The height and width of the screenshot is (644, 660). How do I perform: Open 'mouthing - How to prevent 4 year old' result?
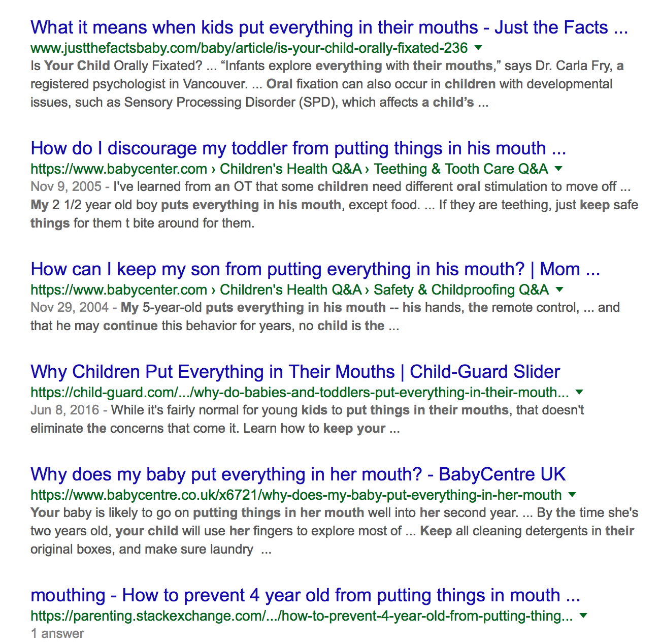click(x=305, y=595)
